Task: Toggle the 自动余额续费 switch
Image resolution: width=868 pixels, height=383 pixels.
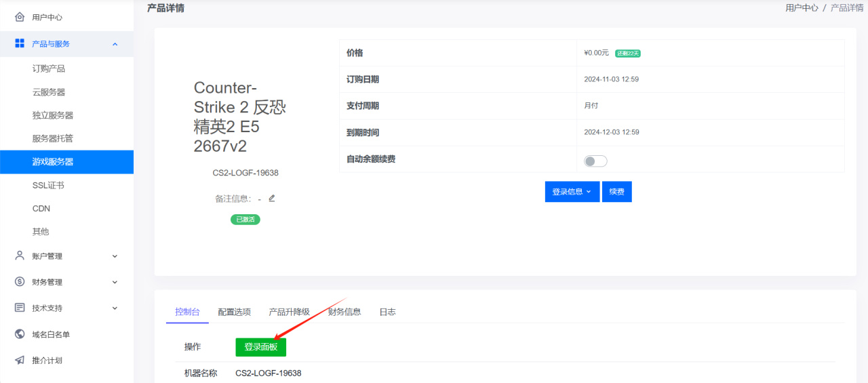Action: [595, 161]
